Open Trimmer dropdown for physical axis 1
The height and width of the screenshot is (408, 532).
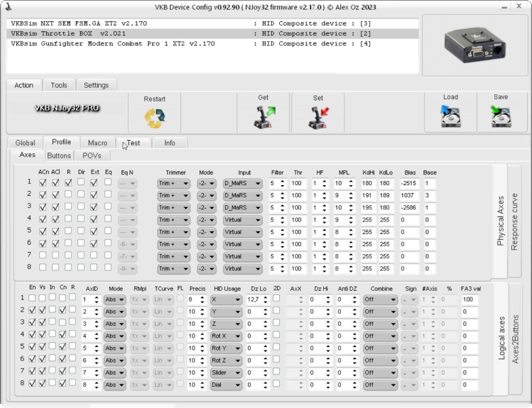[x=173, y=184]
